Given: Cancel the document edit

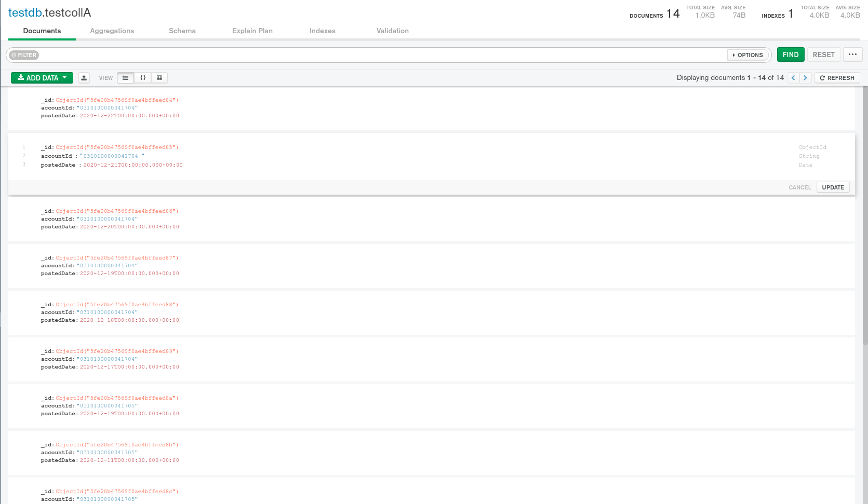Looking at the screenshot, I should click(800, 187).
